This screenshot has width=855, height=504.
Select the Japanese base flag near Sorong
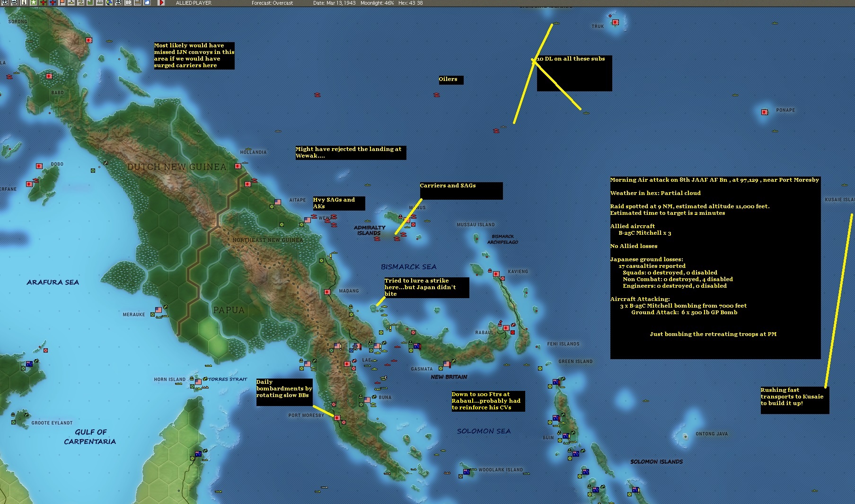88,41
